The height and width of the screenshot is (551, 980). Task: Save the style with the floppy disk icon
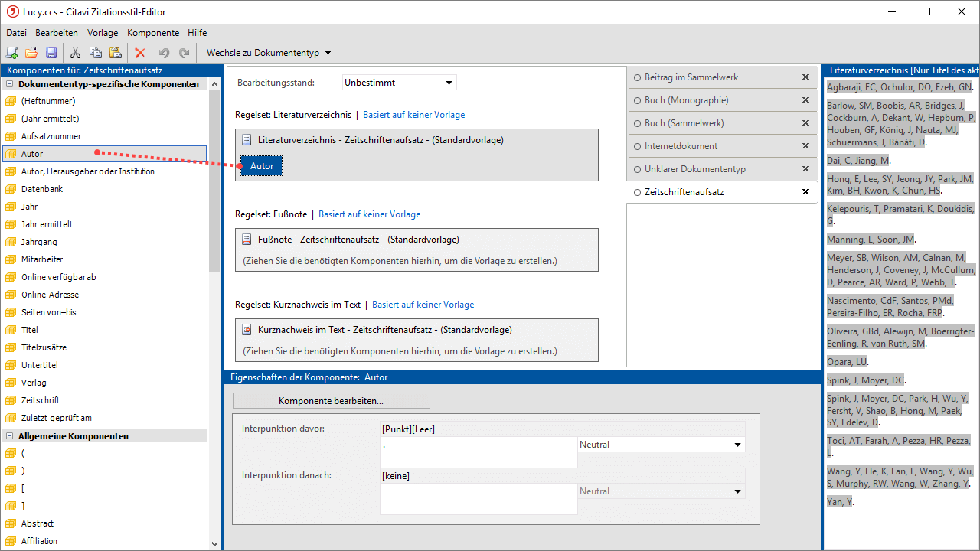coord(51,53)
